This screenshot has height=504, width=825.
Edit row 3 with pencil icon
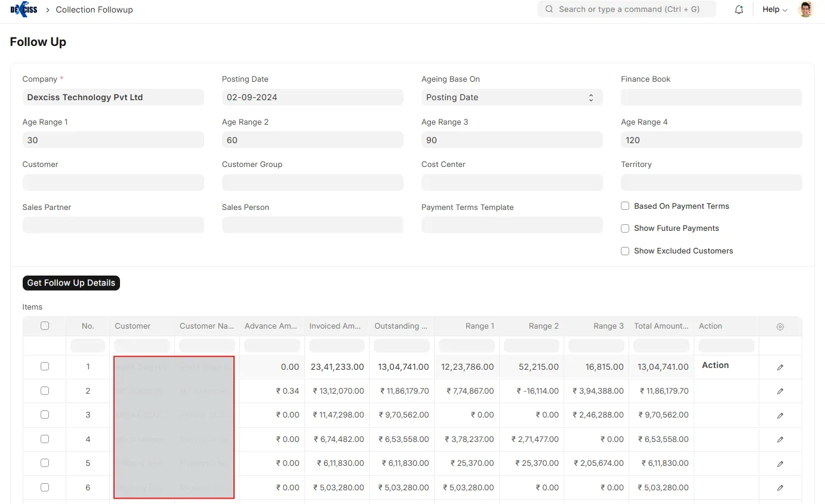(x=780, y=415)
